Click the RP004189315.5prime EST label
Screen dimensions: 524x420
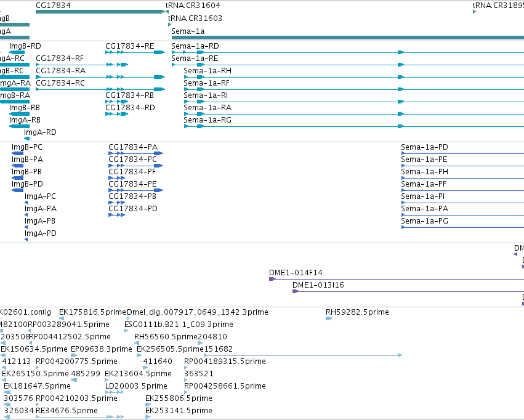(x=225, y=362)
